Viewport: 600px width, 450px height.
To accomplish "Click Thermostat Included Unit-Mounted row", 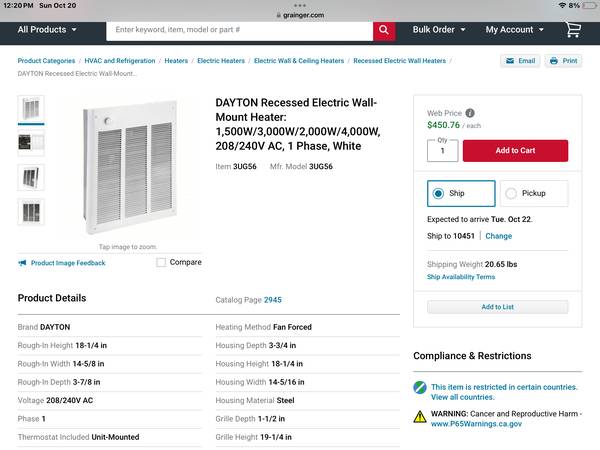I will pos(110,437).
